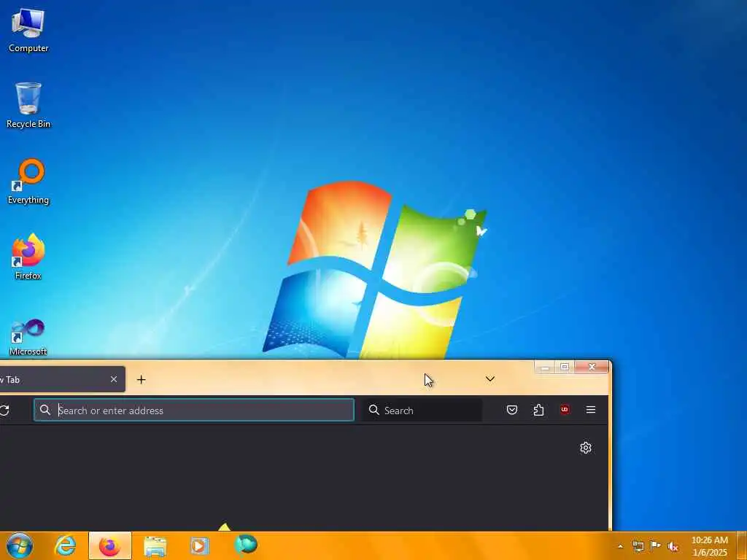Open the Firefox Extensions puzzle icon
Viewport: 747px width, 560px height.
(538, 410)
